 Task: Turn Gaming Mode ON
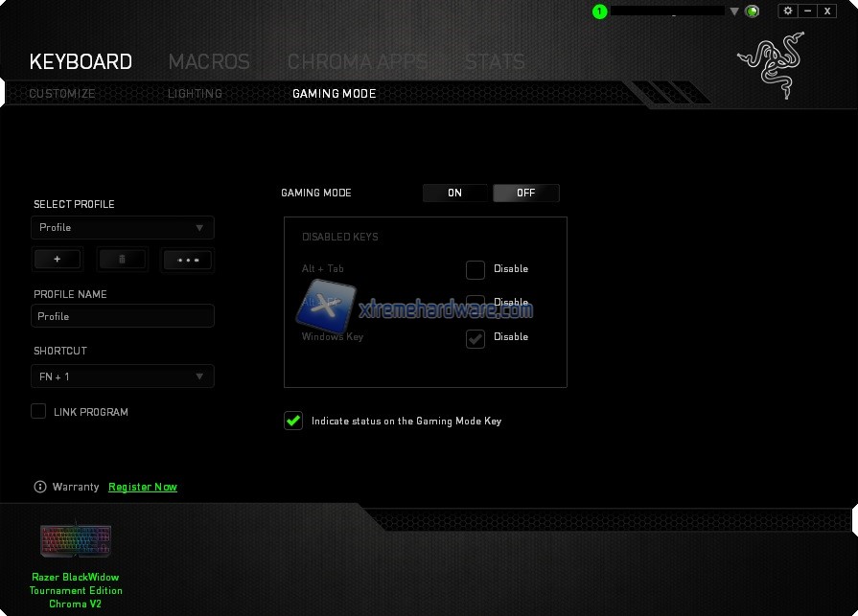455,193
